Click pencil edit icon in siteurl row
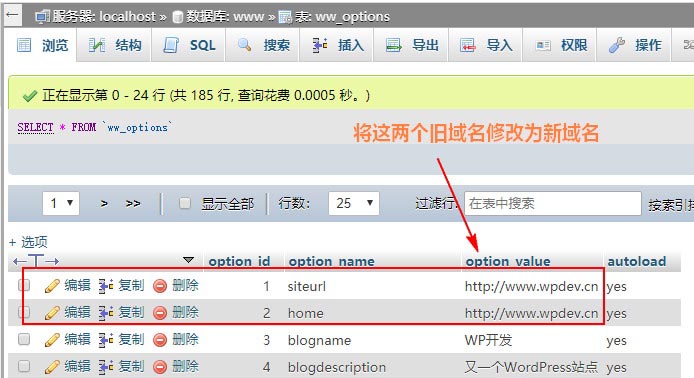 pyautogui.click(x=52, y=286)
